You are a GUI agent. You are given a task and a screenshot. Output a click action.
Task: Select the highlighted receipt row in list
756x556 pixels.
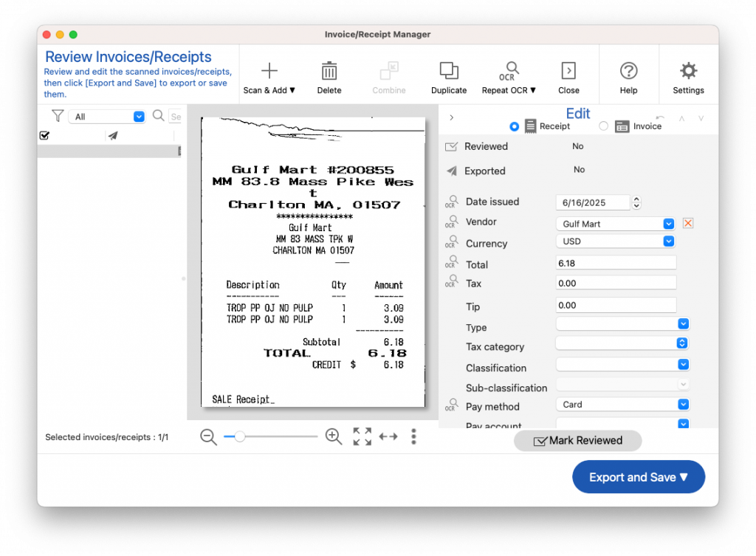(x=110, y=151)
